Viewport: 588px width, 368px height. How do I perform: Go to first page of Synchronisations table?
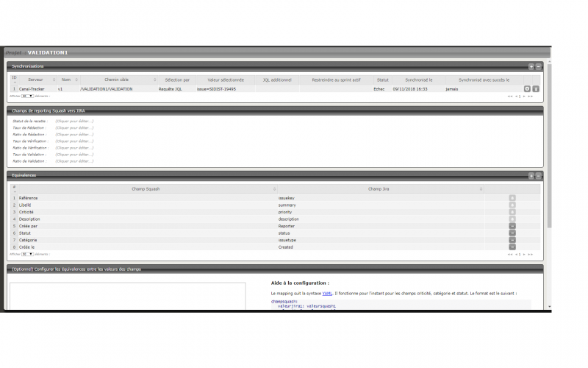tap(510, 96)
